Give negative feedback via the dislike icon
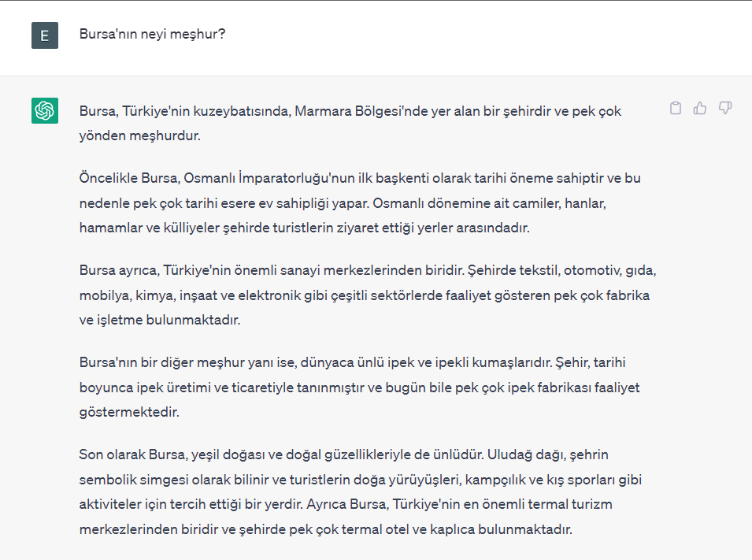The height and width of the screenshot is (560, 752). [x=724, y=108]
